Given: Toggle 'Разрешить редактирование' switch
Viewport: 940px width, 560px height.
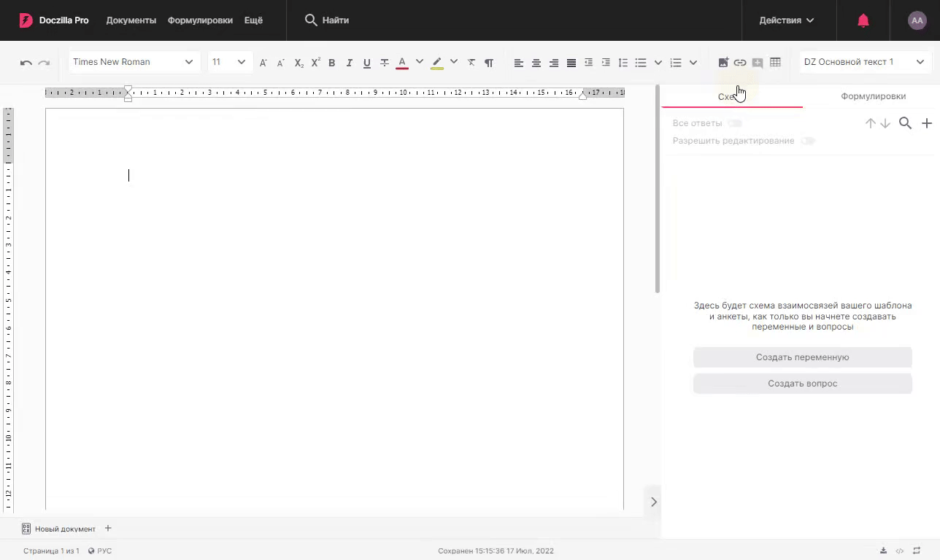Looking at the screenshot, I should (808, 141).
